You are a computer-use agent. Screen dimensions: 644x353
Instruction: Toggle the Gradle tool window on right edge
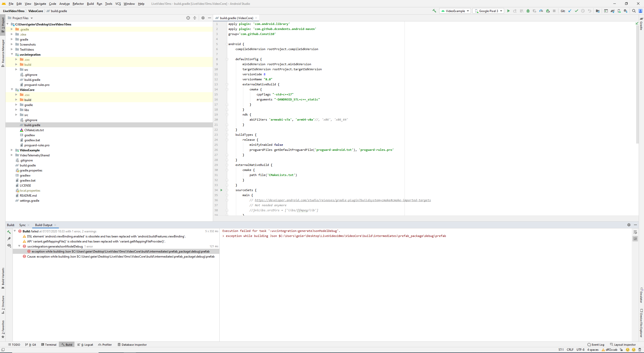(641, 24)
